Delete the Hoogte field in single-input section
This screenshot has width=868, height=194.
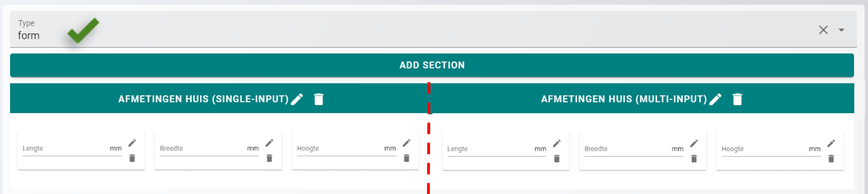[x=407, y=158]
